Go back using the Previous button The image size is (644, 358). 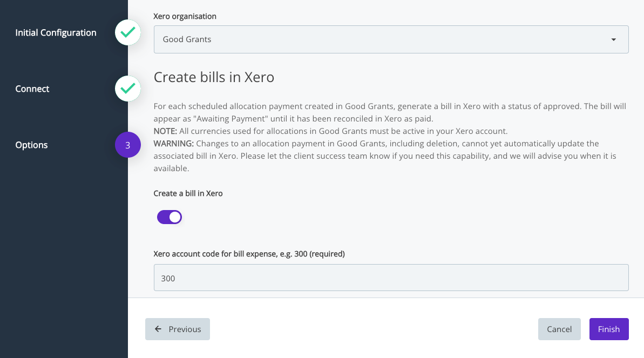tap(178, 329)
